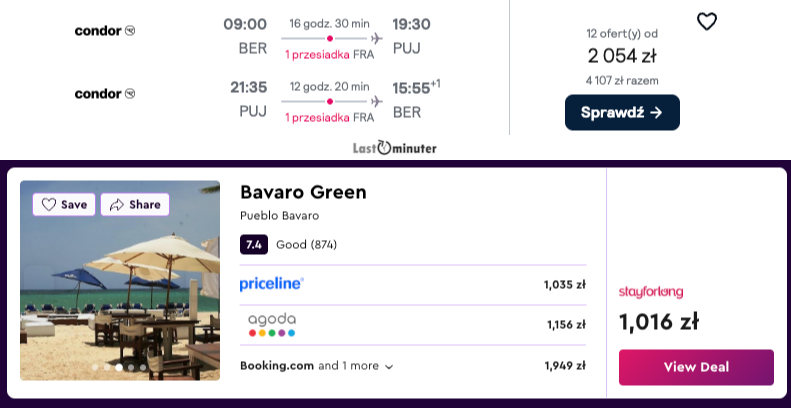Click the stayforlong logo
This screenshot has height=408, width=791.
coord(651,292)
